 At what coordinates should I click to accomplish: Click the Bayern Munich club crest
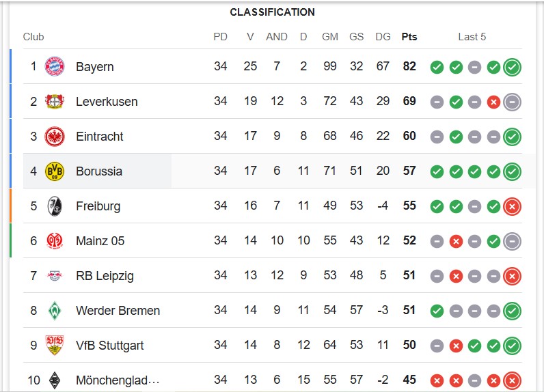[55, 66]
